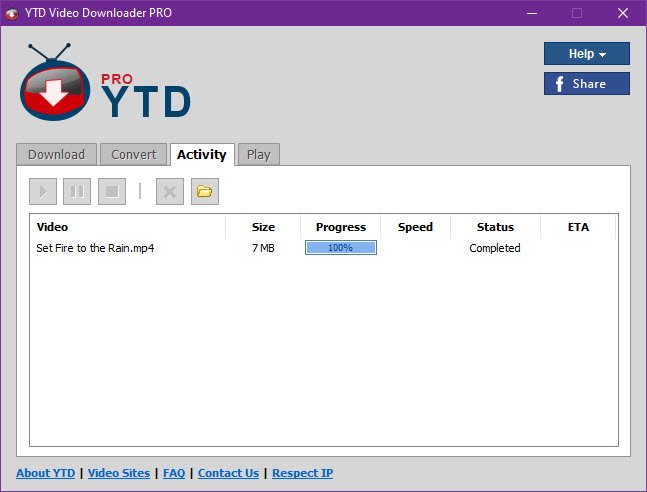Click the delete item X icon
Viewport: 647px width, 492px height.
pyautogui.click(x=170, y=192)
